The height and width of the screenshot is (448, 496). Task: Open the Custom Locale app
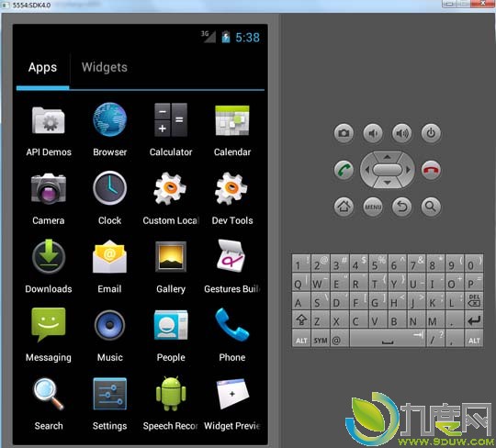coord(171,198)
